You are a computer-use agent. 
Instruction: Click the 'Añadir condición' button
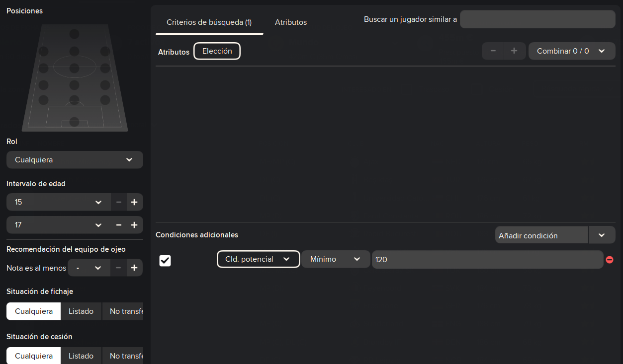click(x=542, y=235)
